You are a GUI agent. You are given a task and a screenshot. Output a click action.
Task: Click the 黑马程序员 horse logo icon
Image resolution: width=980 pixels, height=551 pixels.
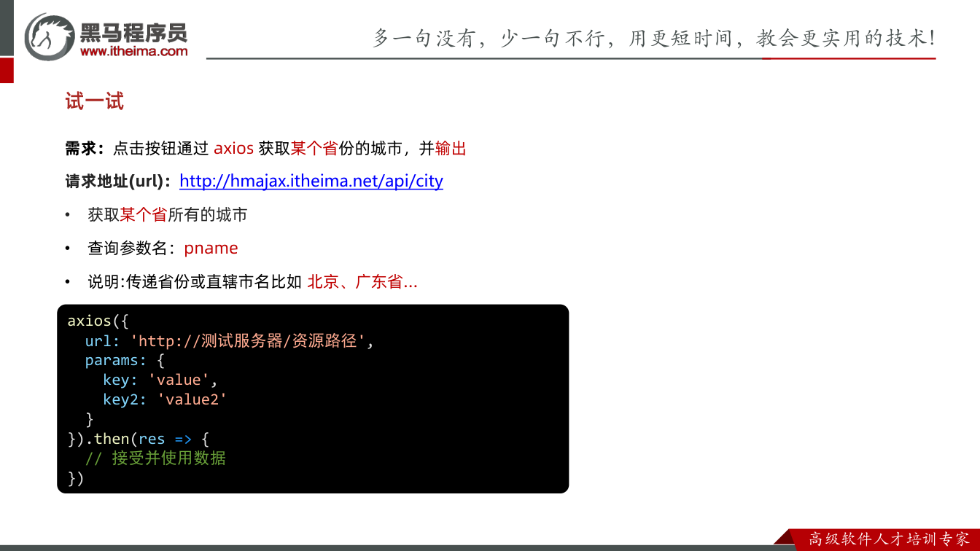[50, 36]
